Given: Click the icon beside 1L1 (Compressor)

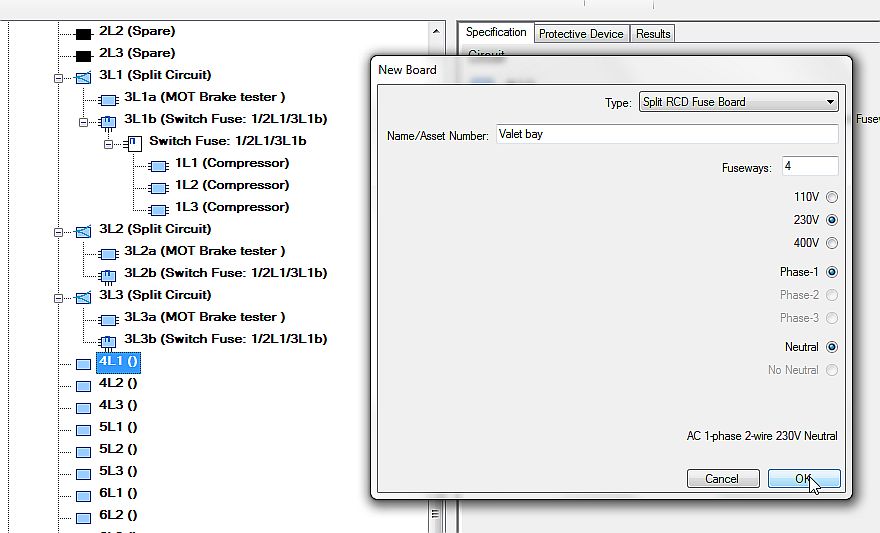Looking at the screenshot, I should coord(158,166).
